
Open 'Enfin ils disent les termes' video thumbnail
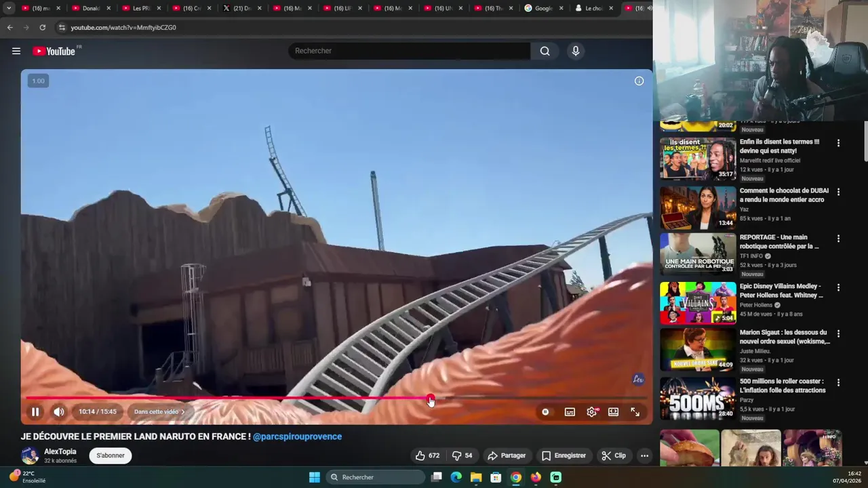698,159
